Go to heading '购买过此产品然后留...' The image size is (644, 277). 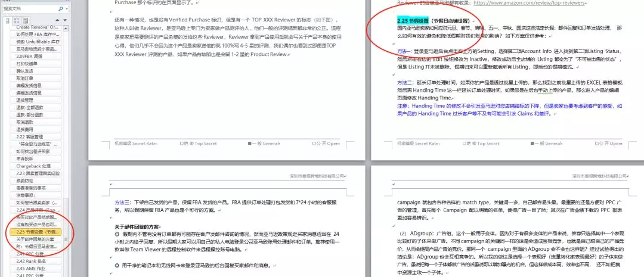tap(37, 217)
